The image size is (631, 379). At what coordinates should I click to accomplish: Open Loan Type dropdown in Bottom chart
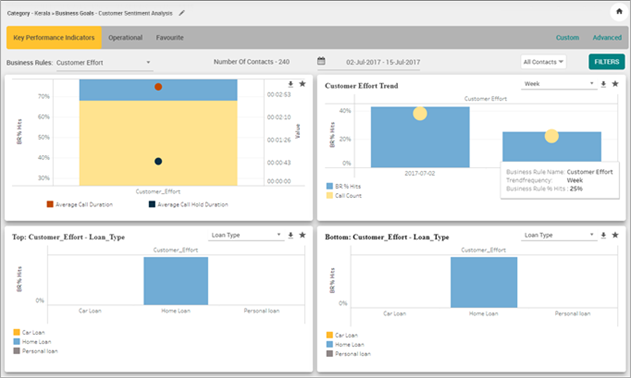(x=559, y=235)
